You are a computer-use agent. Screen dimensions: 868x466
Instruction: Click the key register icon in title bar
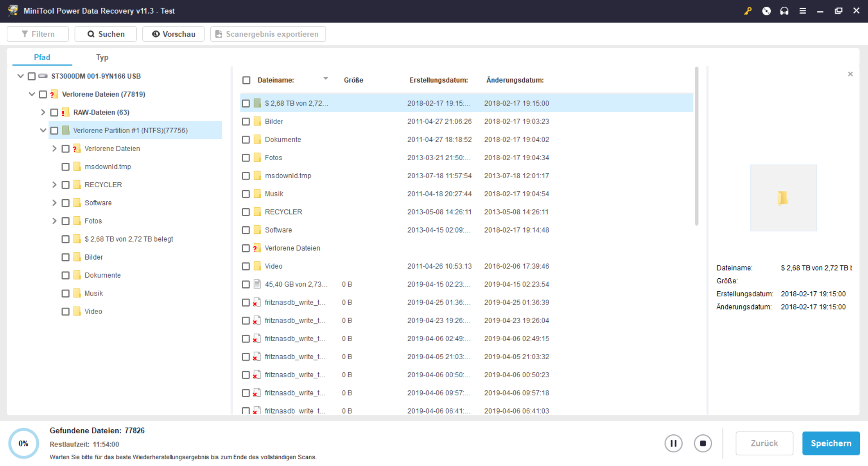[x=748, y=11]
